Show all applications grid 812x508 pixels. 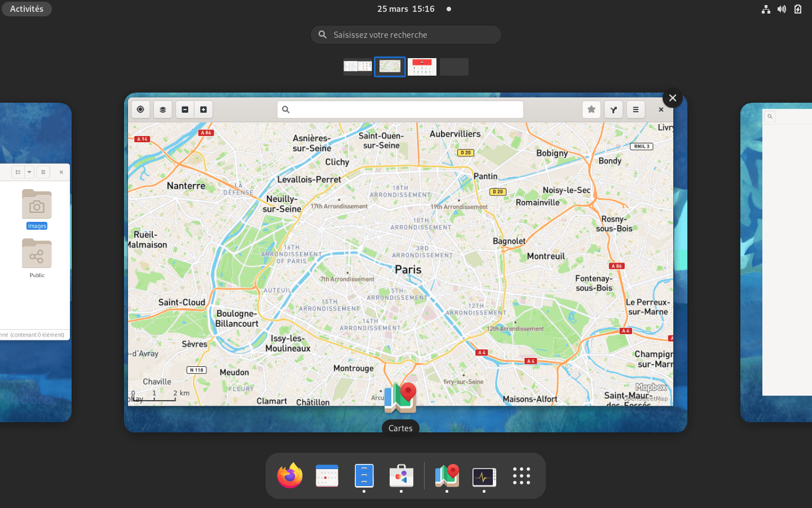click(x=521, y=476)
